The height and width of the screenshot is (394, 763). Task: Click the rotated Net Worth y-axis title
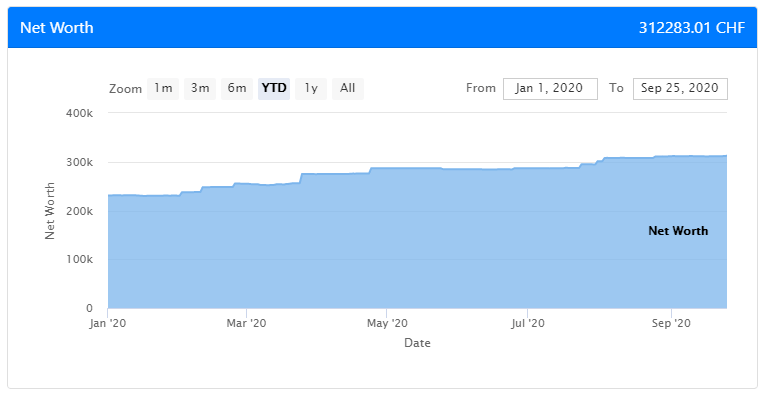[x=50, y=211]
